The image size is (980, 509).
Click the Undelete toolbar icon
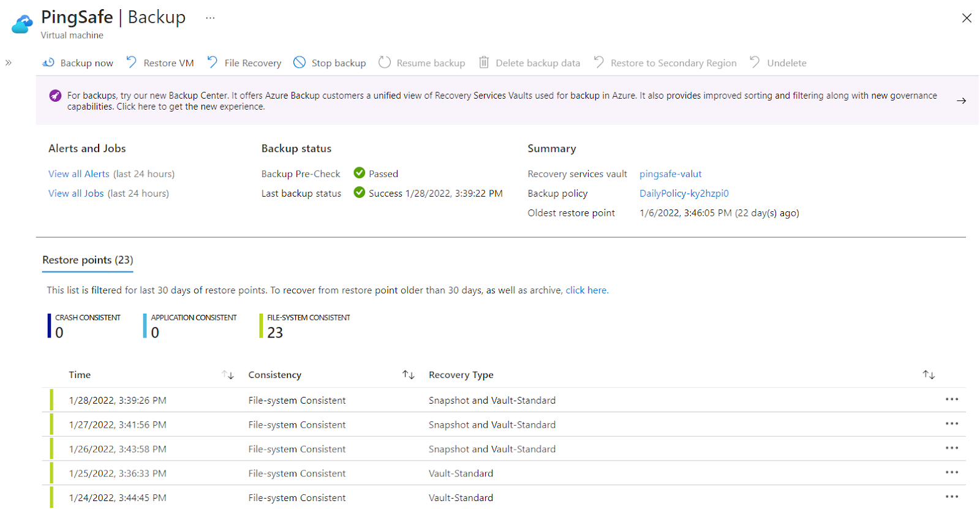[x=755, y=62]
